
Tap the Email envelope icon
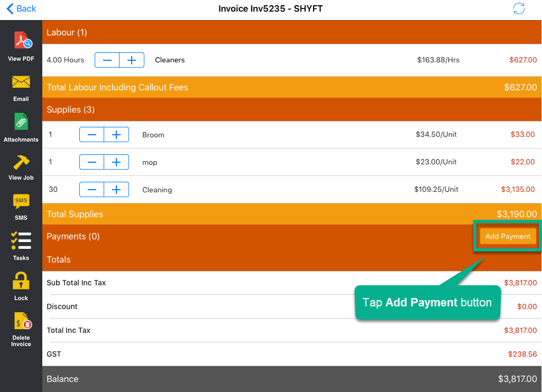pos(21,82)
